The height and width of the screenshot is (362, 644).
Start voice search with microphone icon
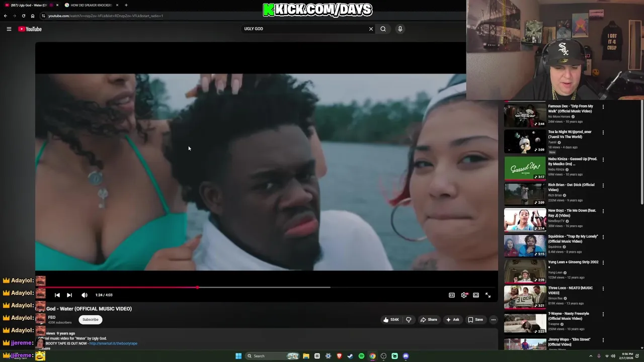400,29
